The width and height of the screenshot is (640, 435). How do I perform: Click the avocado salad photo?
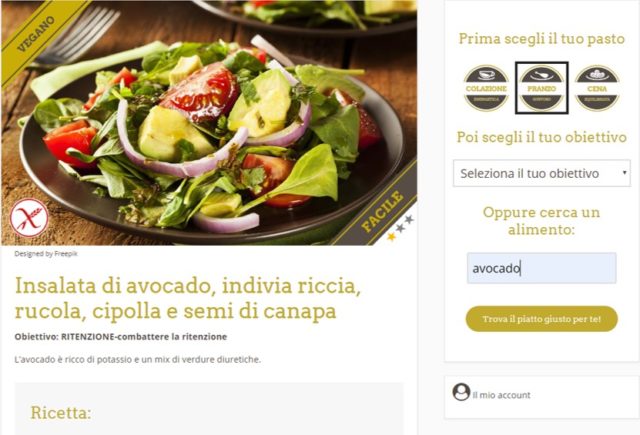[x=209, y=123]
